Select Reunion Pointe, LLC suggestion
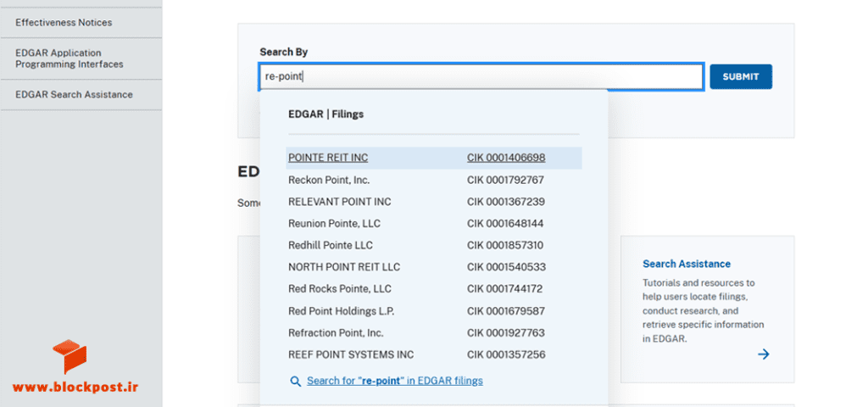868x407 pixels. [334, 224]
